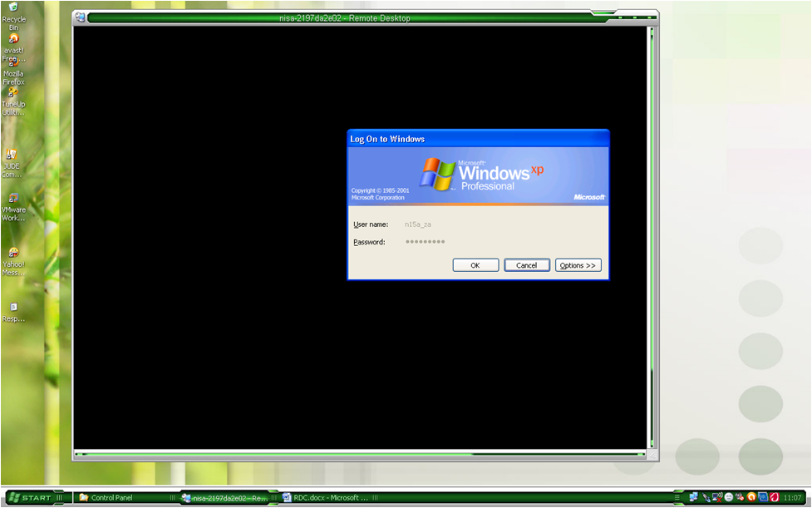Click the network computers tray icon
Image resolution: width=812 pixels, height=508 pixels.
(x=693, y=497)
